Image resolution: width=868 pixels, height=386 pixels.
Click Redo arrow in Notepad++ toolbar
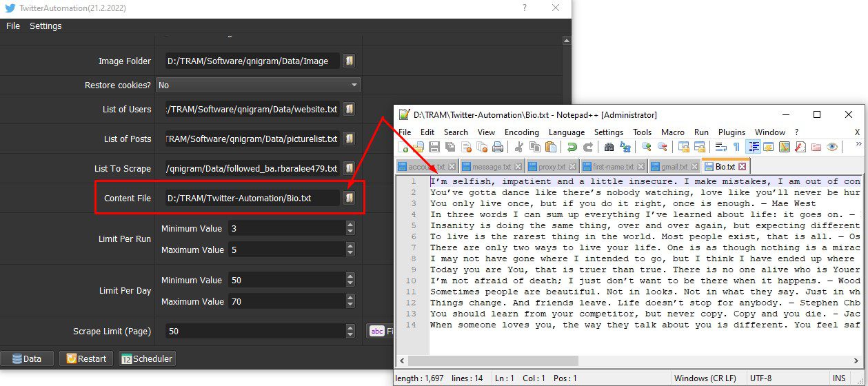point(587,147)
